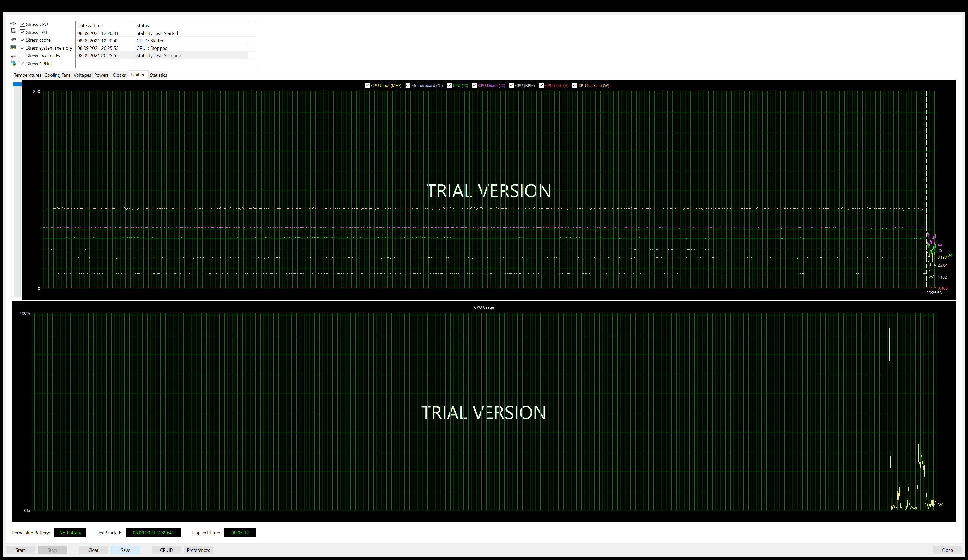Hide the CPU Diode (°C) graph line
This screenshot has height=560, width=968.
pyautogui.click(x=474, y=85)
